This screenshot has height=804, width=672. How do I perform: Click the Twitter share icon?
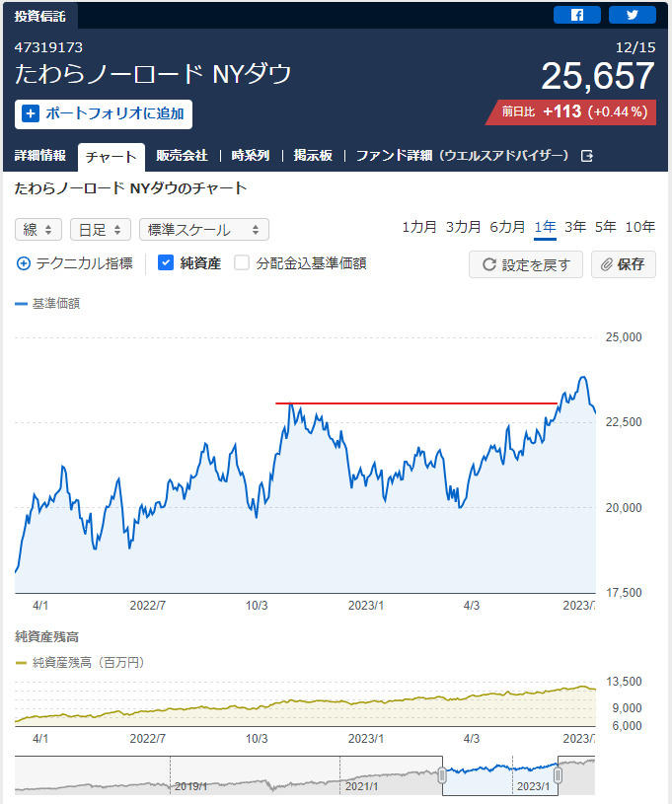[x=632, y=15]
